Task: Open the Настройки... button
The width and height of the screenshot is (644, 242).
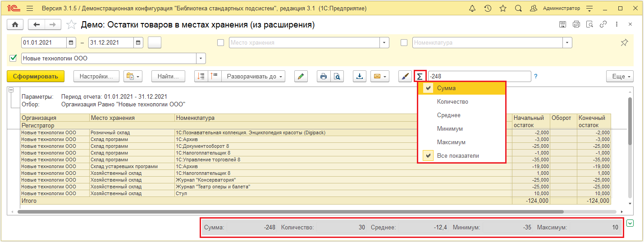Action: pyautogui.click(x=96, y=76)
